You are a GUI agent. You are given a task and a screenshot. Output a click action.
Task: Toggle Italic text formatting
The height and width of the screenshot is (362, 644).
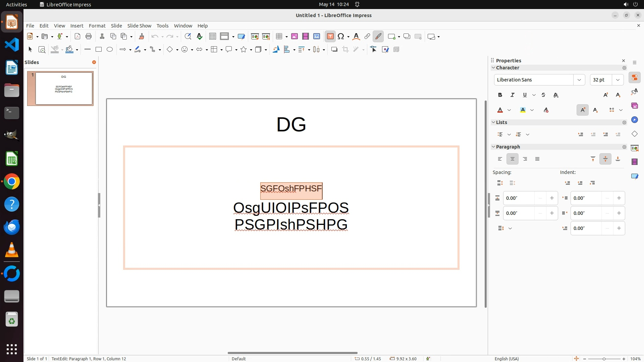pos(512,95)
